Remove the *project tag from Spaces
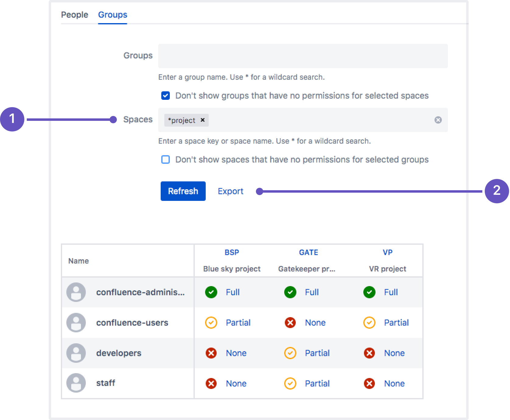 point(203,120)
